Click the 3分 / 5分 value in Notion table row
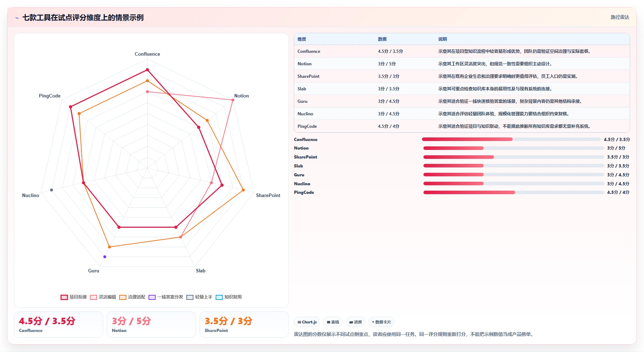Image resolution: width=644 pixels, height=352 pixels. [x=387, y=64]
